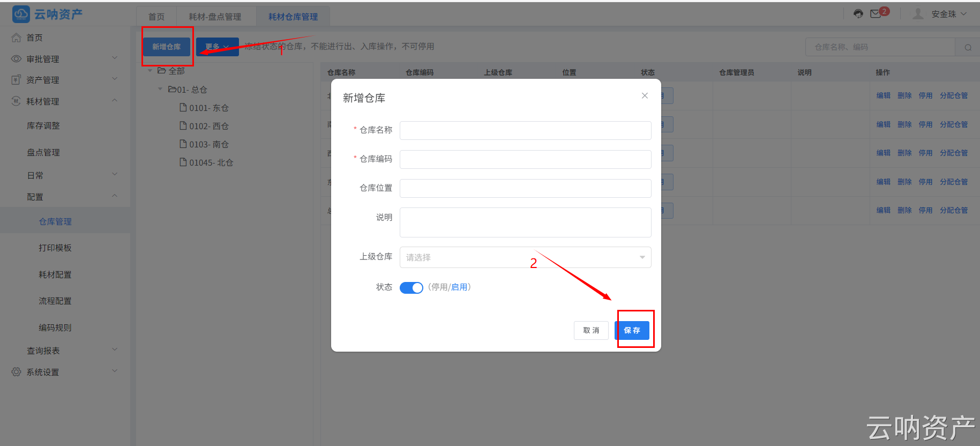Open the 安金珠 user menu
Viewport: 980px width, 446px height.
(x=948, y=14)
